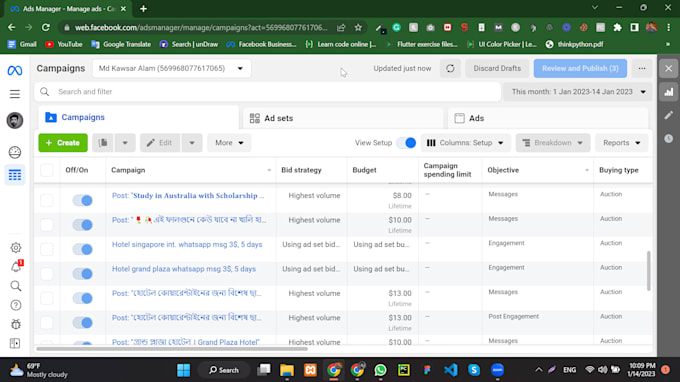
Task: Click the vertical table scrollbar
Action: [649, 271]
